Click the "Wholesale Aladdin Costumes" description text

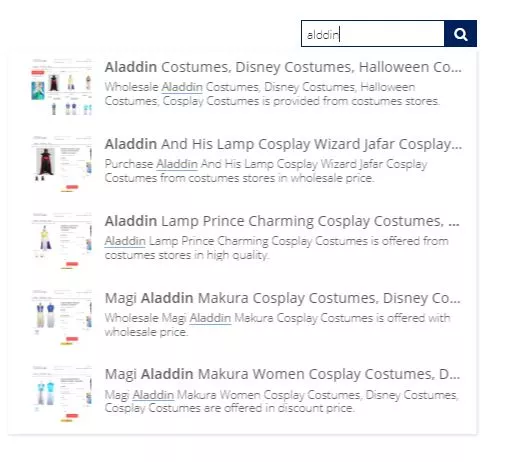[272, 94]
